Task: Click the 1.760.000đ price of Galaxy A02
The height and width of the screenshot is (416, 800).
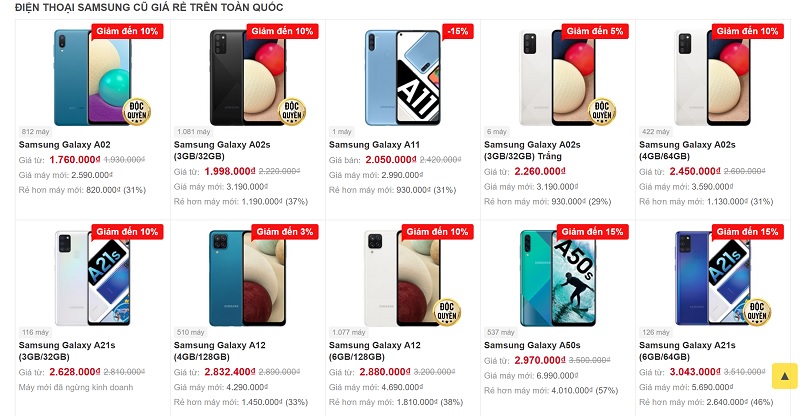Action: point(75,160)
